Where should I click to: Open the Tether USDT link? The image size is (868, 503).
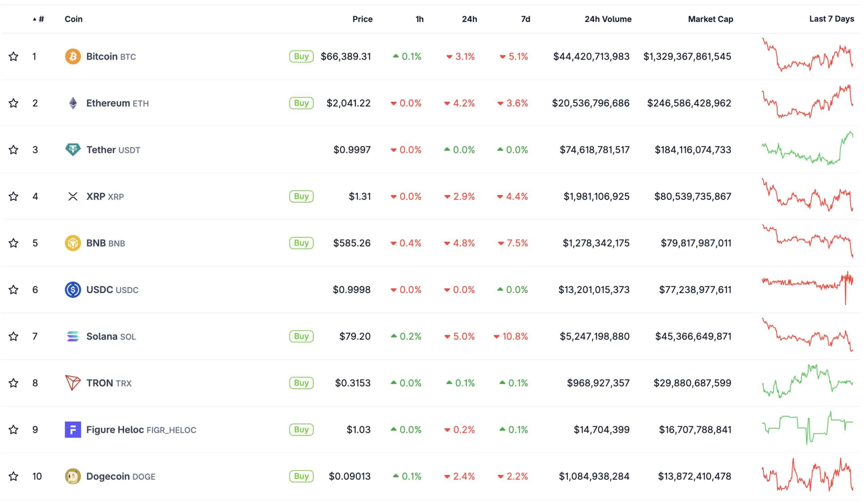click(x=113, y=150)
